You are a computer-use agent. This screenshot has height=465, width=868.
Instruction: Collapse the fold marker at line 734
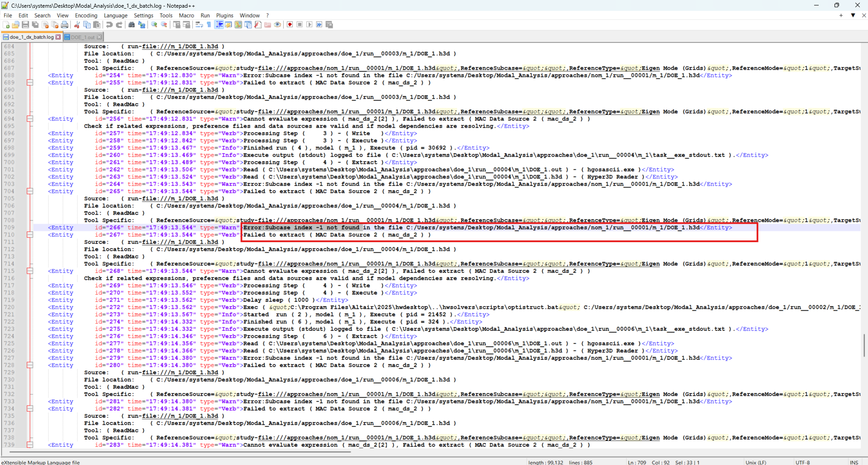click(x=30, y=408)
